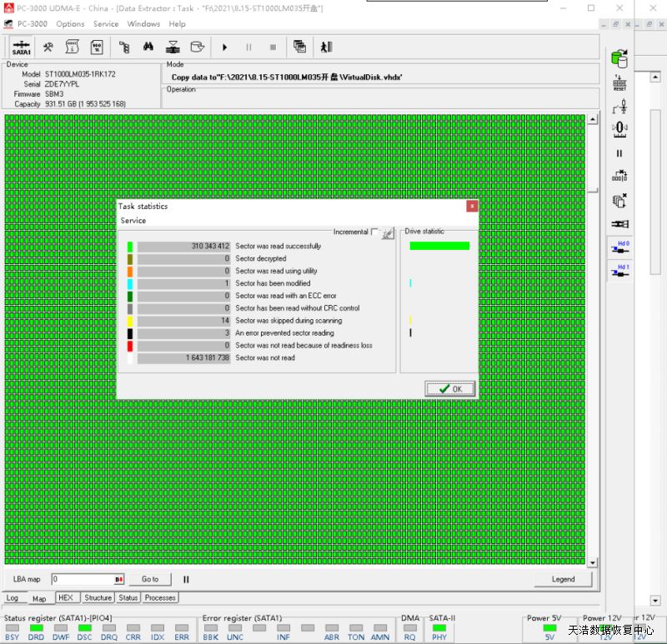Click the green disk copy icon

(x=619, y=58)
